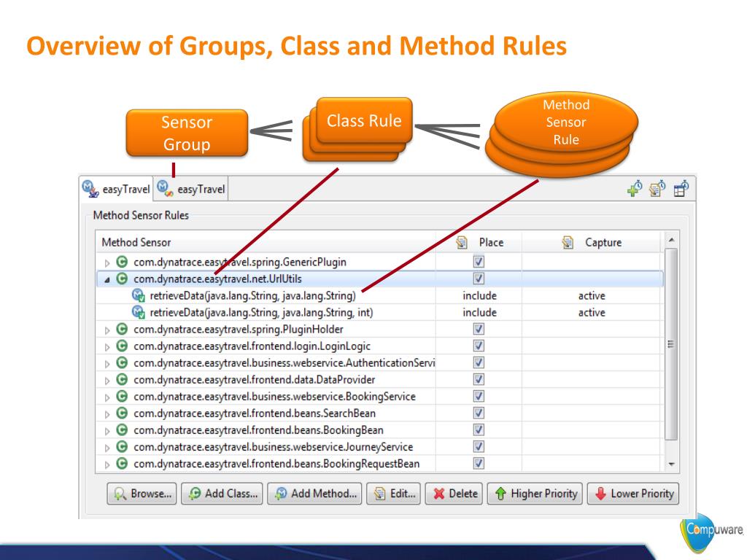
Task: Expand the beans.BookingBean tree node
Action: tap(107, 432)
